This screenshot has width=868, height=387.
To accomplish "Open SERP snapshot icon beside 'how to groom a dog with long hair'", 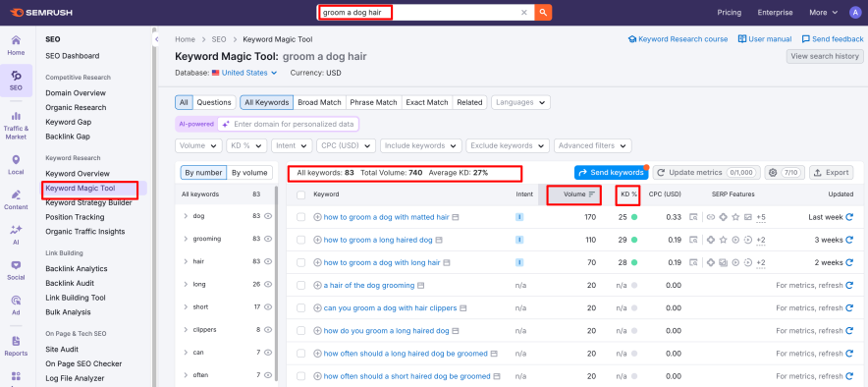I will click(447, 262).
